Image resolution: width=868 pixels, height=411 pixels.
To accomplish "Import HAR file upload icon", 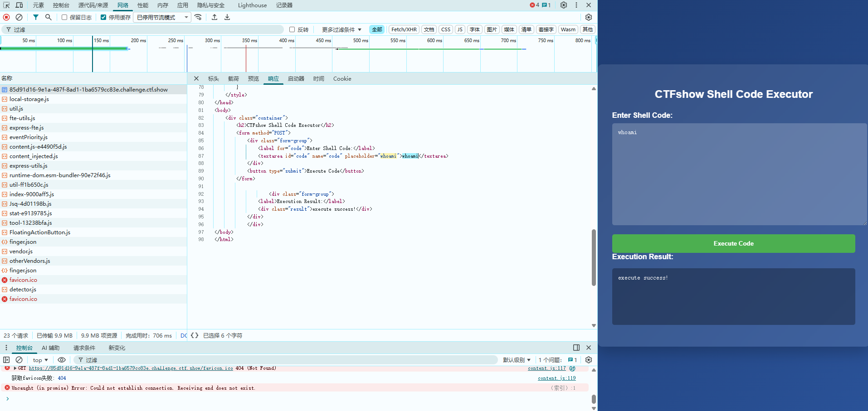I will (x=215, y=17).
